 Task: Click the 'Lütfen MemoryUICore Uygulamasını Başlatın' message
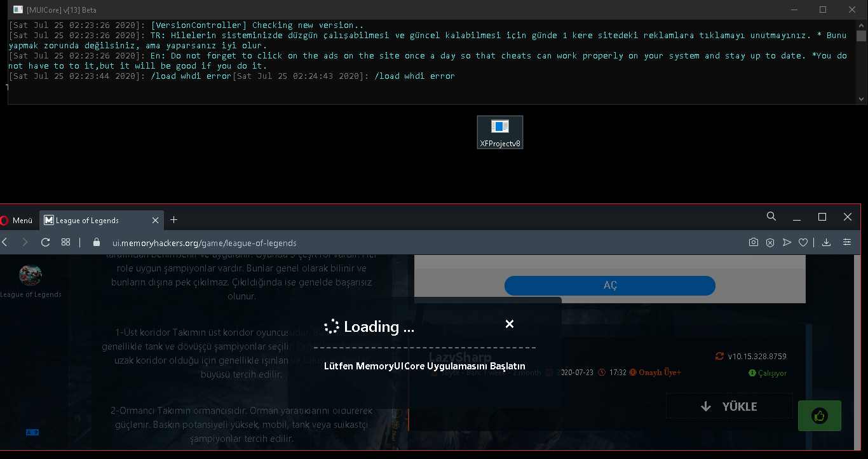[x=424, y=366]
